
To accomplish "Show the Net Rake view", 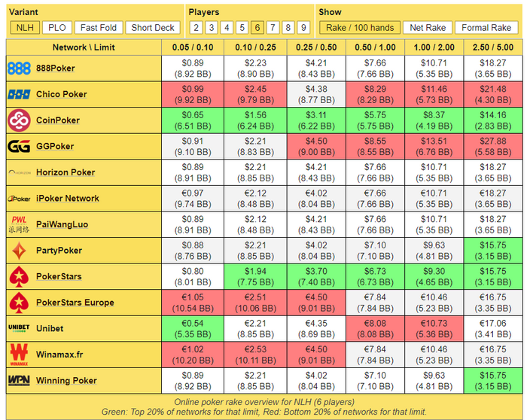I will point(428,28).
